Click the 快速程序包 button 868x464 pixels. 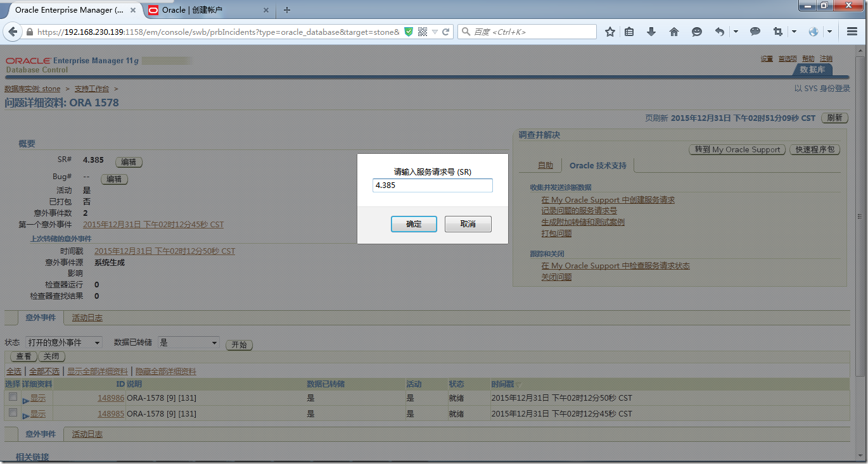click(815, 149)
